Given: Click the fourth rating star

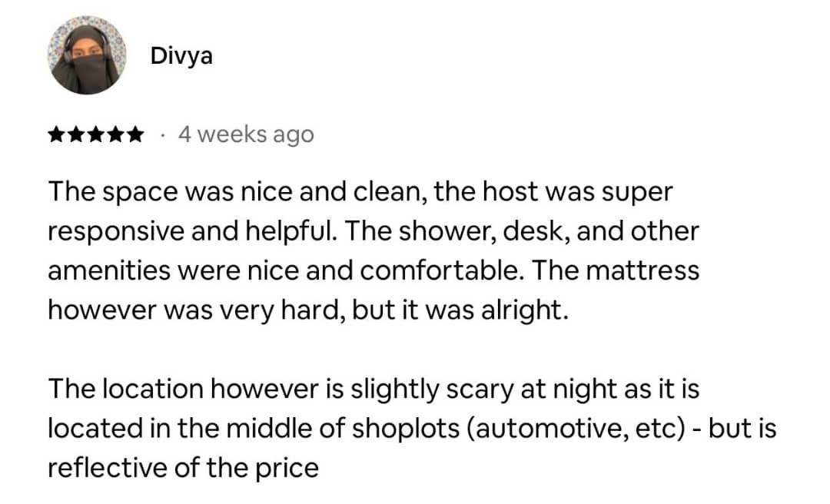Looking at the screenshot, I should (115, 136).
